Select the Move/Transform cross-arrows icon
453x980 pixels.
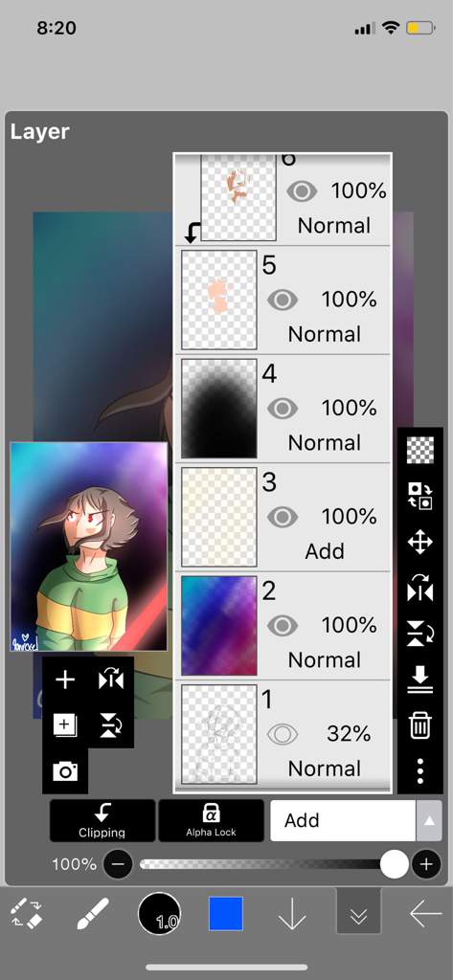pos(419,542)
